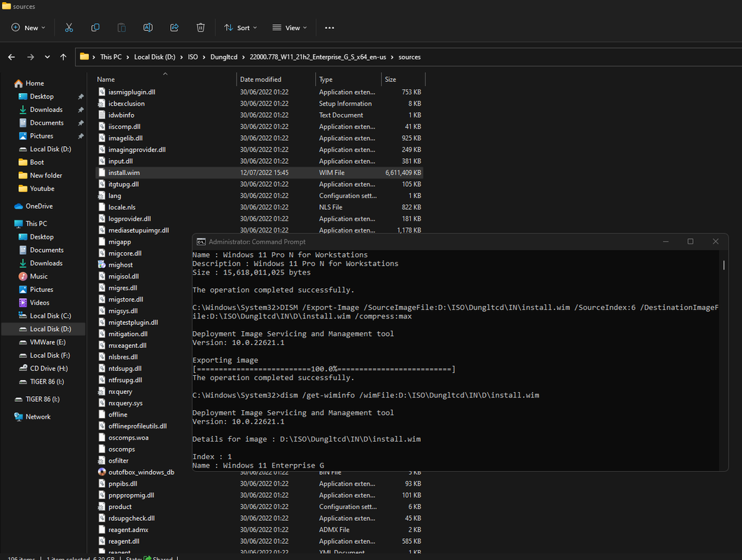Click the outofbox_windows_db file icon
This screenshot has width=742, height=560.
coord(101,472)
